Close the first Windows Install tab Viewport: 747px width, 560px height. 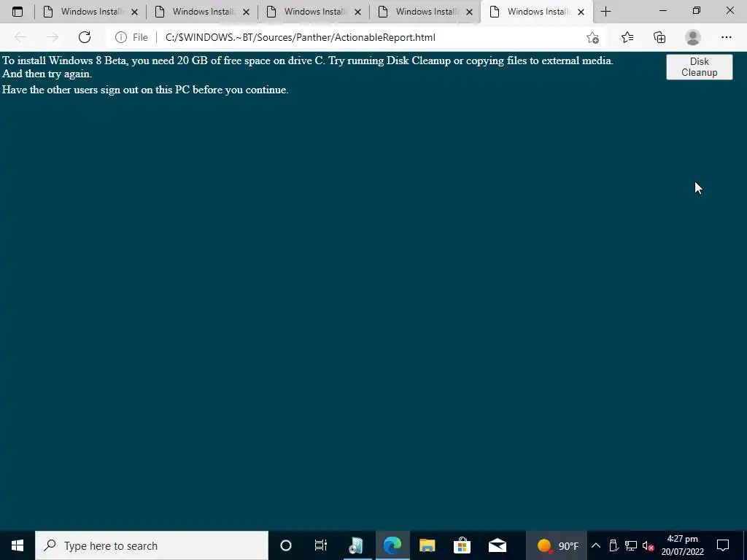tap(134, 12)
